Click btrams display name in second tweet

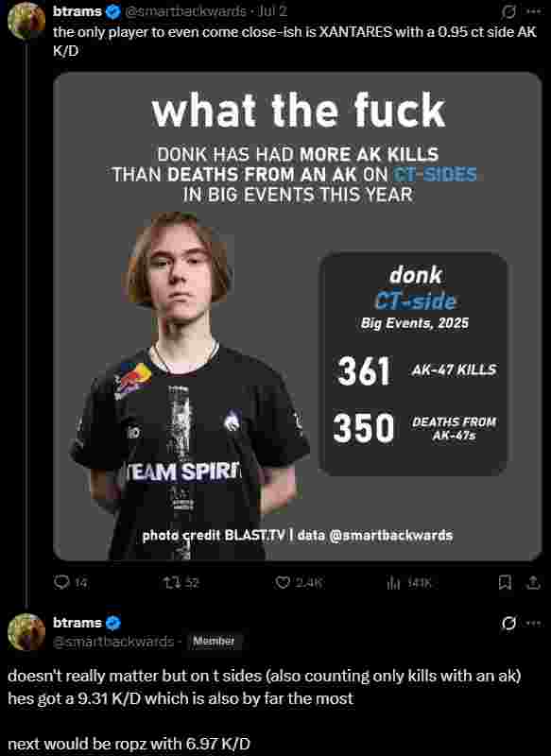click(x=77, y=623)
